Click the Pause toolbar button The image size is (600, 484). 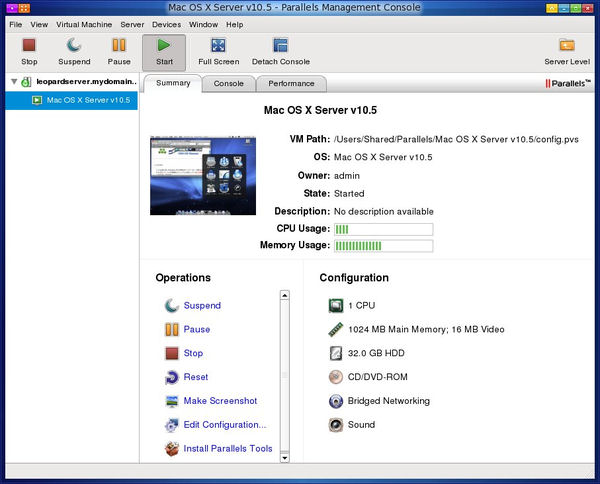(x=119, y=52)
